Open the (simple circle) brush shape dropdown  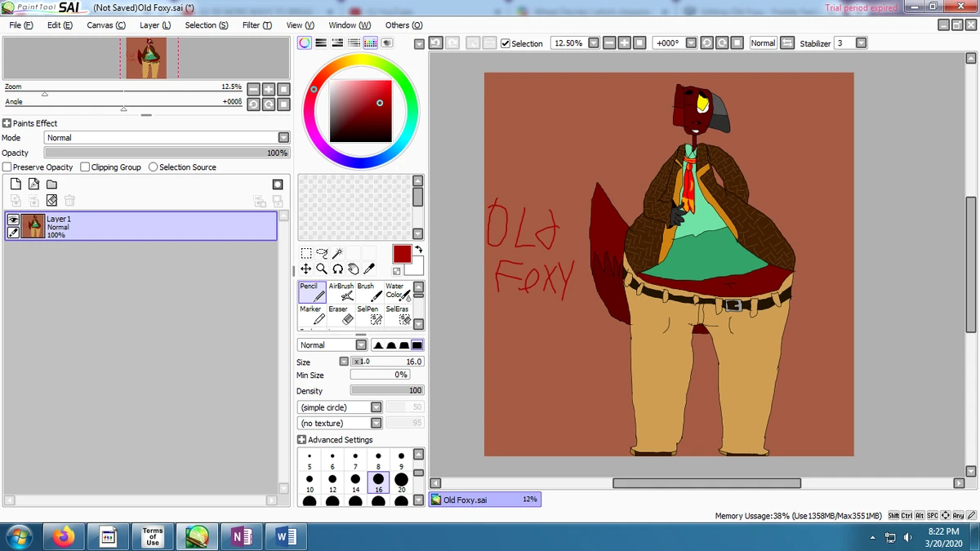pos(376,407)
